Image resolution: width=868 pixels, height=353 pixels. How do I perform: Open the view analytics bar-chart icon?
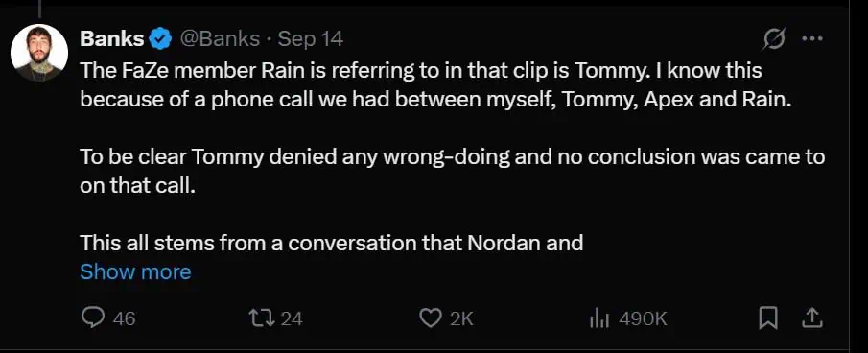coord(598,318)
